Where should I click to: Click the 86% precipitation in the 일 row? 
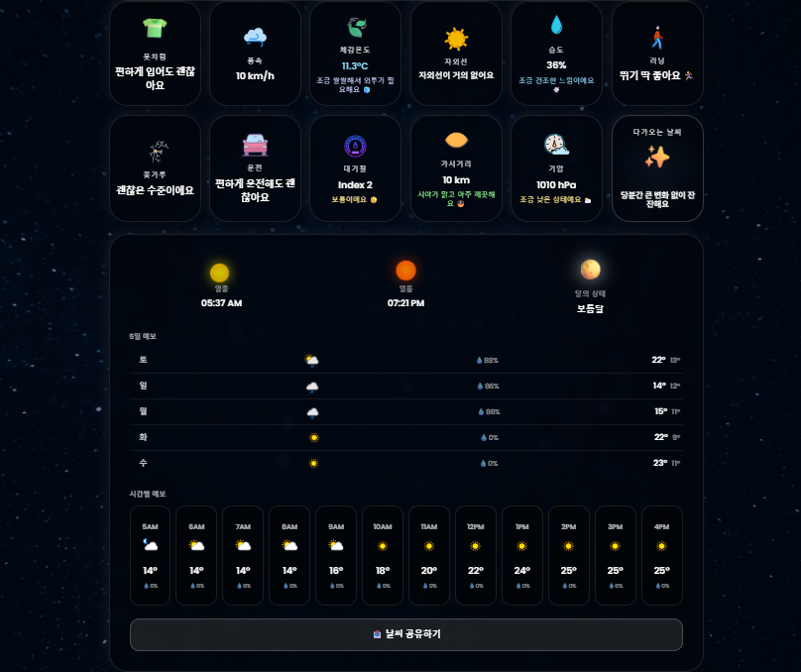click(x=489, y=386)
